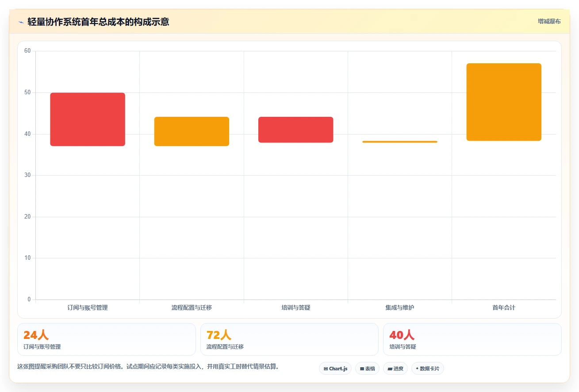
Task: Click the 数据卡片 chip
Action: (x=428, y=369)
